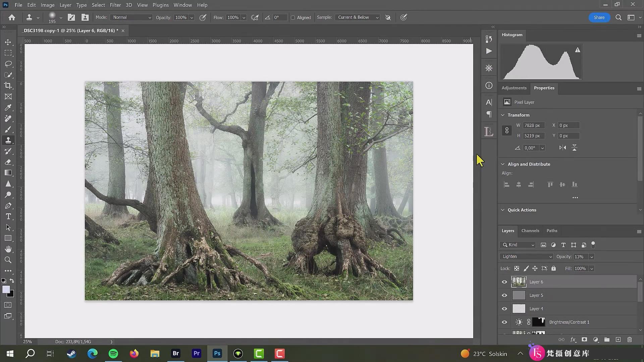Enable the Aligned checkbox
This screenshot has width=644, height=362.
tap(293, 17)
